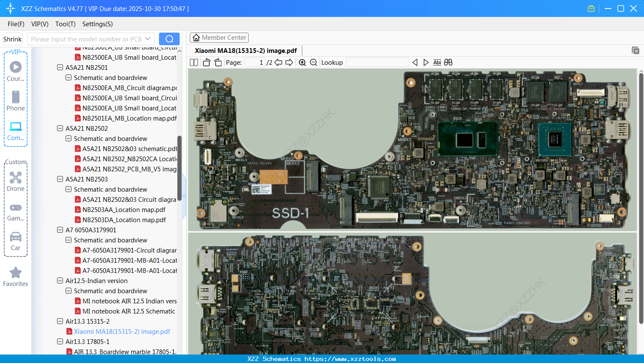
Task: Collapse the Air13.3 15315-2 node
Action: [60, 322]
